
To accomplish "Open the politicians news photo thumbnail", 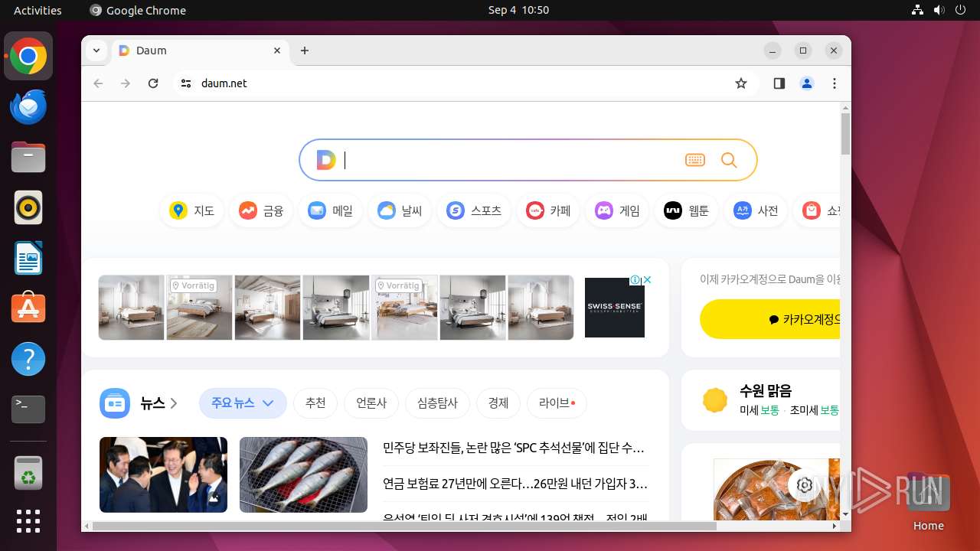I will coord(163,474).
